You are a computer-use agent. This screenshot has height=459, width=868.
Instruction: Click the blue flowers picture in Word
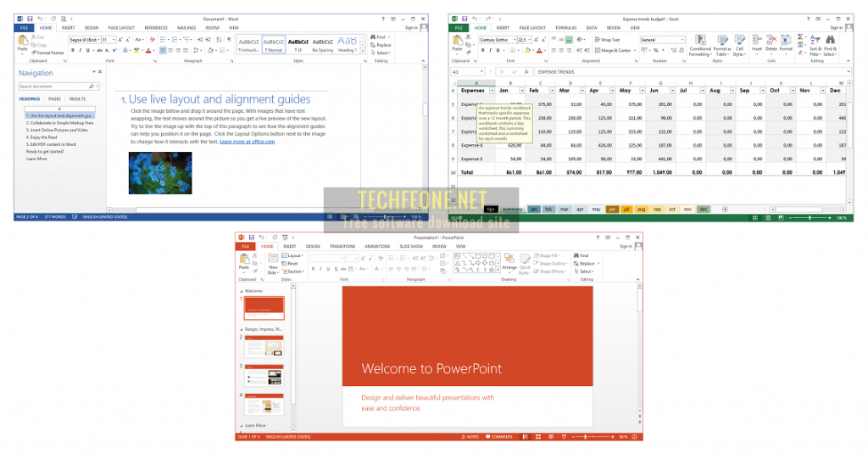pyautogui.click(x=160, y=173)
